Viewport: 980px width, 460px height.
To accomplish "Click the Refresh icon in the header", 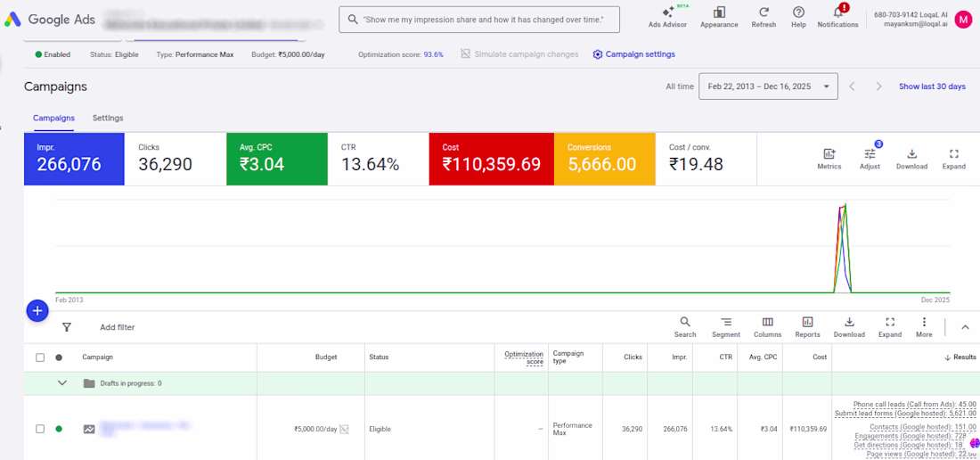I will (x=764, y=12).
